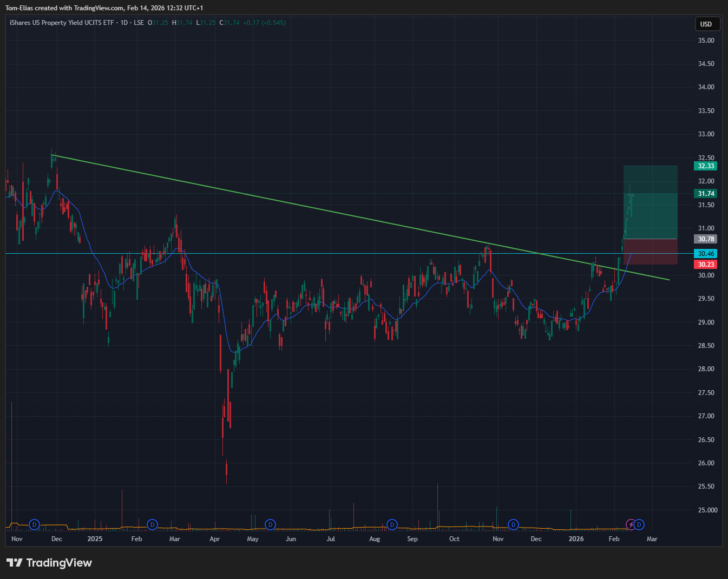Click the dividend marker near November 2024
The height and width of the screenshot is (579, 728).
click(x=34, y=524)
